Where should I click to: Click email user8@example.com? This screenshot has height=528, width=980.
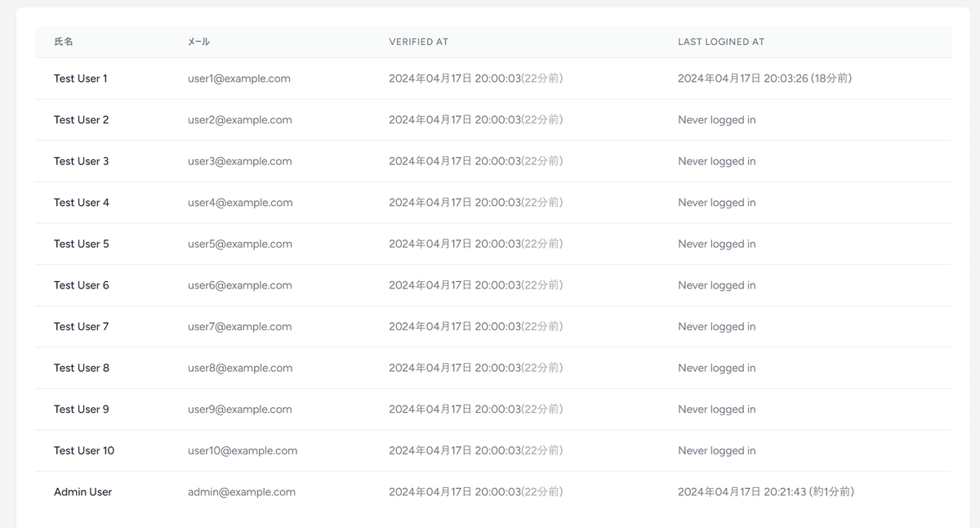240,368
